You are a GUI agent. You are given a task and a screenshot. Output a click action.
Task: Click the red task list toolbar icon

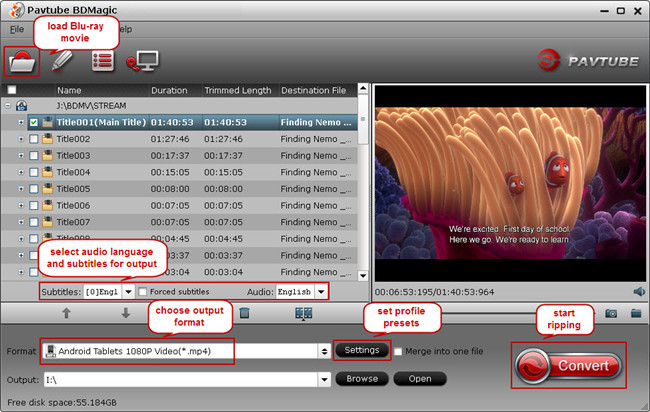point(103,61)
